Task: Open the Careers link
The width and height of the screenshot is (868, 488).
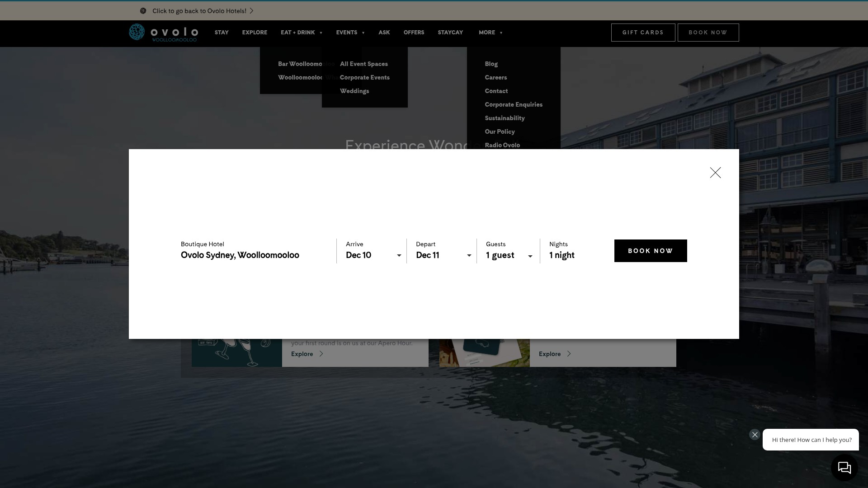Action: tap(496, 78)
